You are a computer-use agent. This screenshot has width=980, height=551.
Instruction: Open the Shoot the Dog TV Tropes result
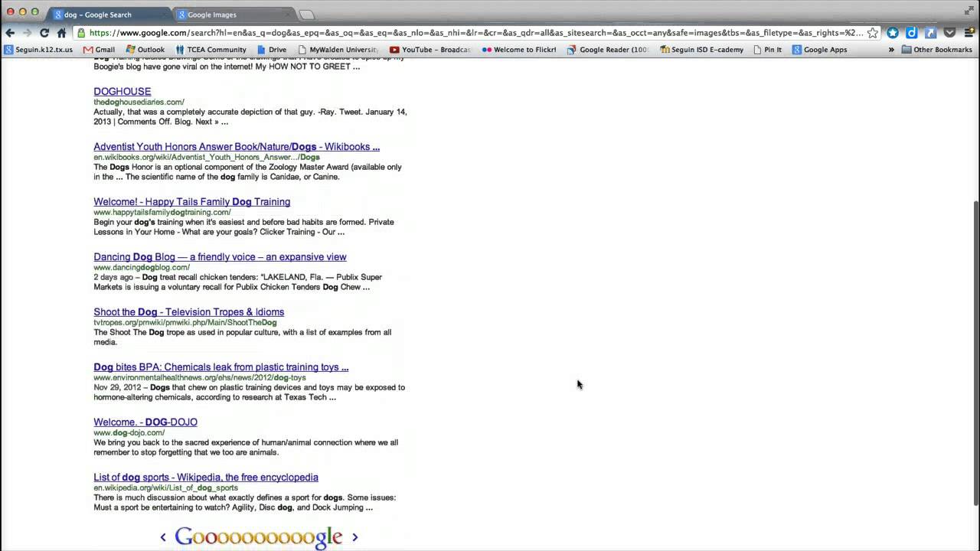coord(188,311)
